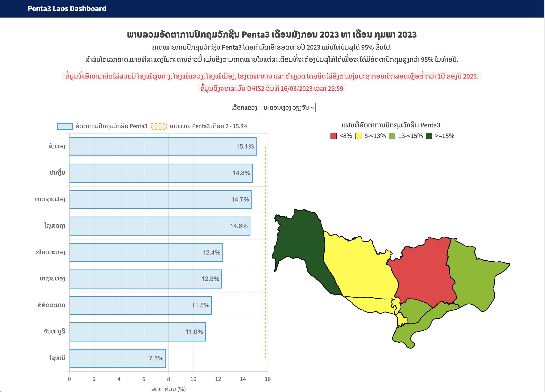Click the Penta3 Laos Dashboard title
545x392 pixels.
click(67, 9)
